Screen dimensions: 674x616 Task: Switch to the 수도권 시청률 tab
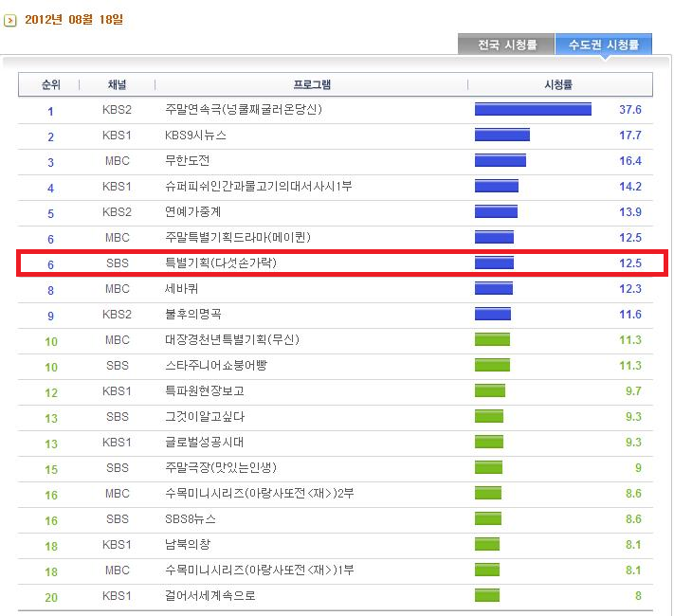point(604,45)
